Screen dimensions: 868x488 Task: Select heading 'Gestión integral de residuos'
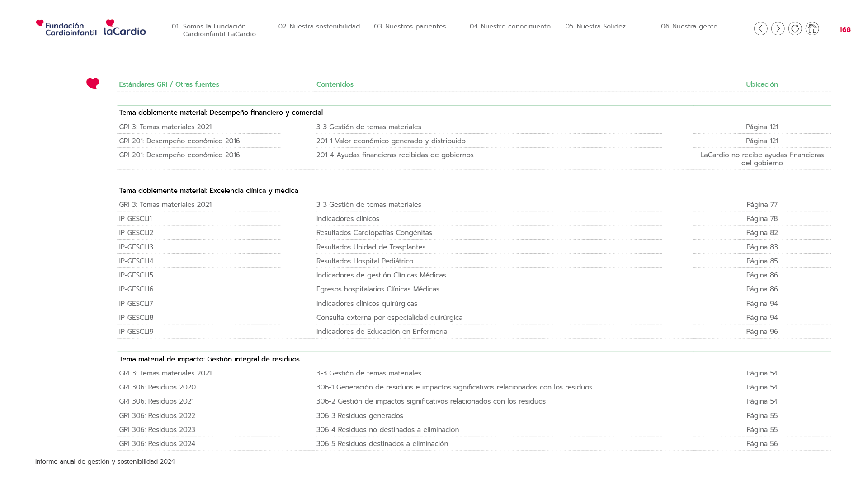click(x=253, y=359)
